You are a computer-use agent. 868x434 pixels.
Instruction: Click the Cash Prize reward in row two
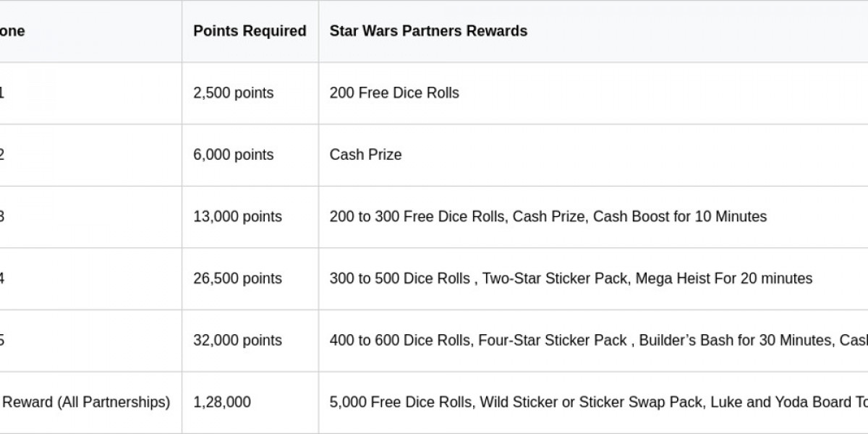coord(365,155)
